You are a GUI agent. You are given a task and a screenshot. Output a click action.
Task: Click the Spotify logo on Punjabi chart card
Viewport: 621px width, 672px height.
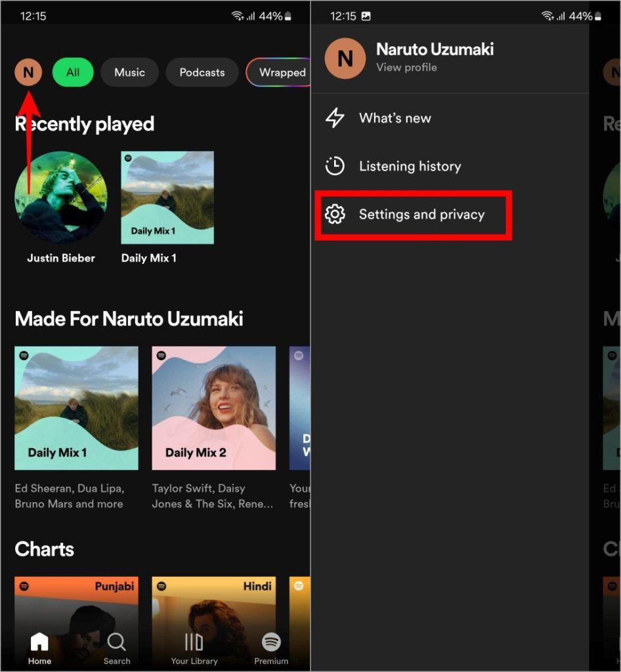(24, 586)
